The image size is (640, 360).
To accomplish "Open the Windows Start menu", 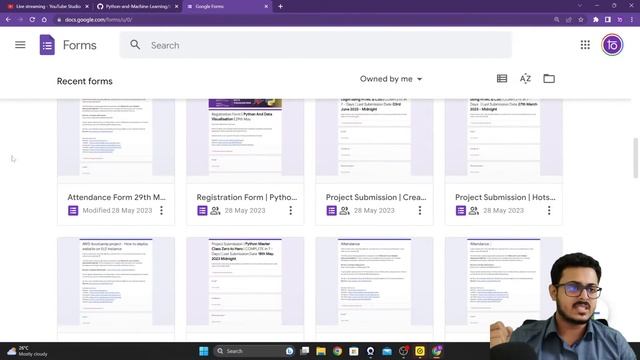I will (x=204, y=351).
